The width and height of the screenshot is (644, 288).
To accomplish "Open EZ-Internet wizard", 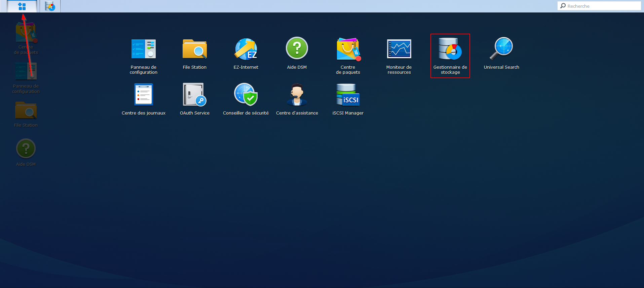I will tap(246, 54).
